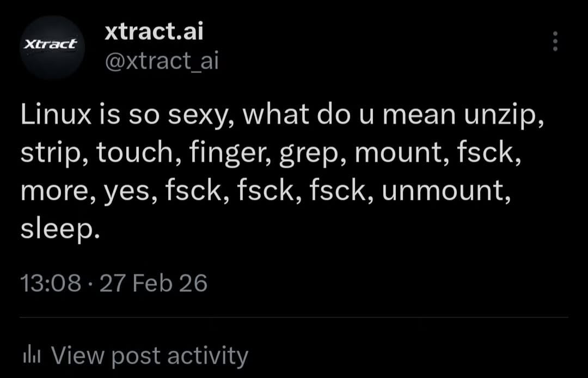Image resolution: width=588 pixels, height=378 pixels.
Task: Tap the @xtract_ai handle
Action: [x=161, y=62]
